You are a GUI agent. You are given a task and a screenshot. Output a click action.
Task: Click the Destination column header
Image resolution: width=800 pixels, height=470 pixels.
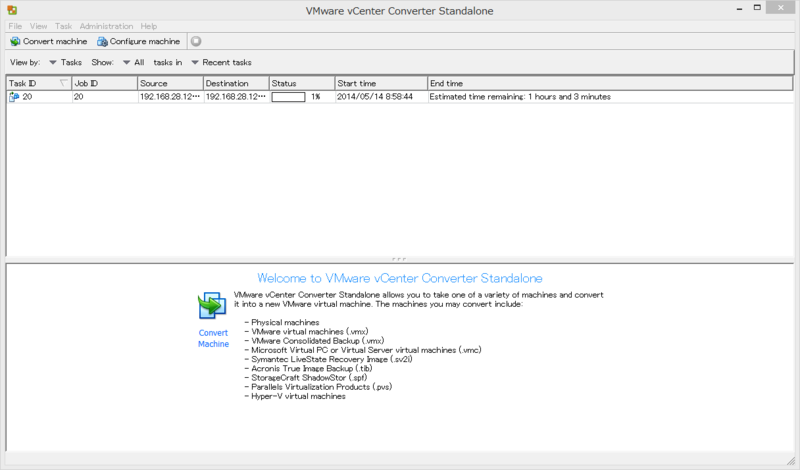tap(236, 83)
